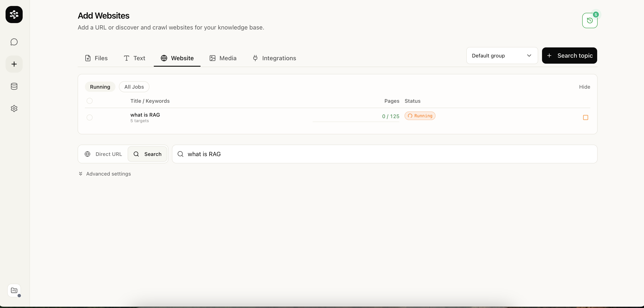Screen dimensions: 644x308
Task: Click the plus add-content sidebar icon
Action: click(14, 64)
